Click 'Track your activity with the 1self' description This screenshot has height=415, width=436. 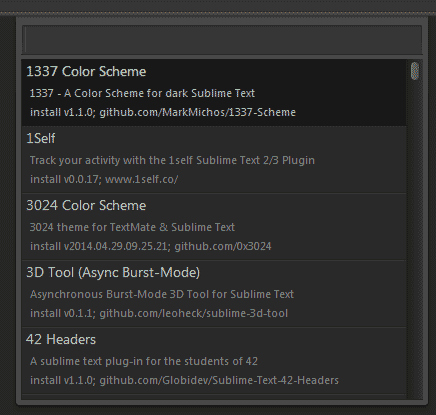tap(172, 160)
